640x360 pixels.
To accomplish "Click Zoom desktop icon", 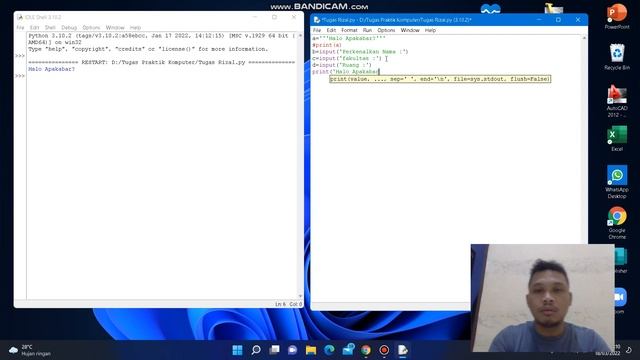I will pyautogui.click(x=620, y=300).
